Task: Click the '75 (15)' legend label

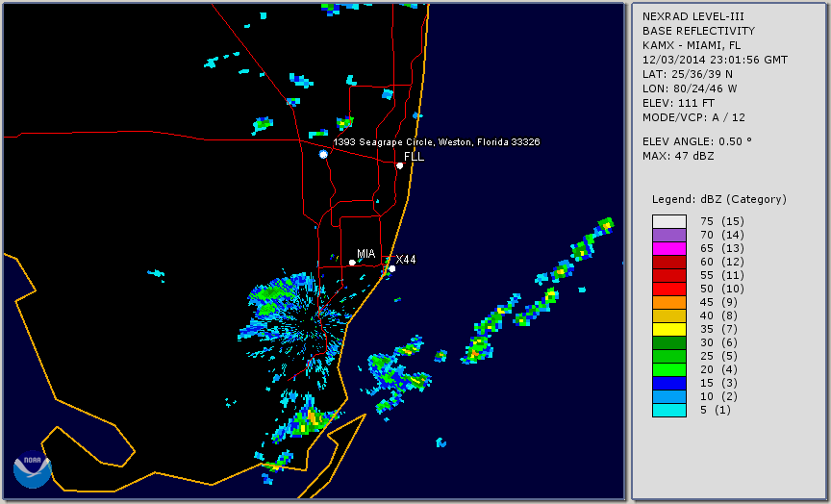Action: click(721, 221)
